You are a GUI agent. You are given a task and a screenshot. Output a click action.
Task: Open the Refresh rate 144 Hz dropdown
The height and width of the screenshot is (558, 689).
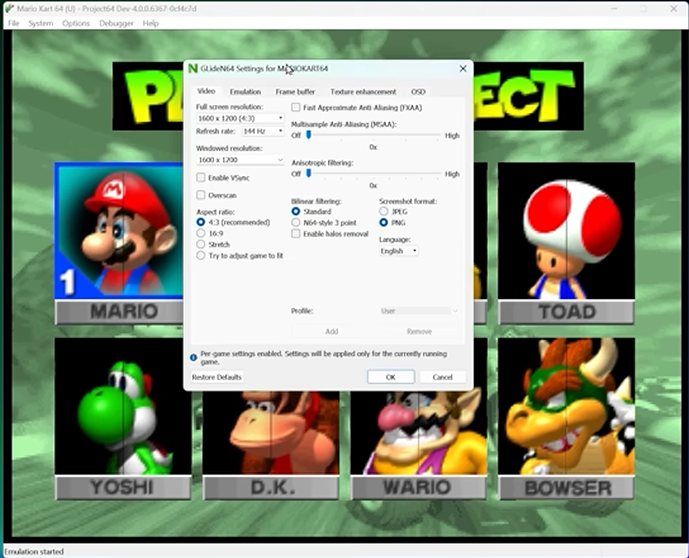[263, 131]
